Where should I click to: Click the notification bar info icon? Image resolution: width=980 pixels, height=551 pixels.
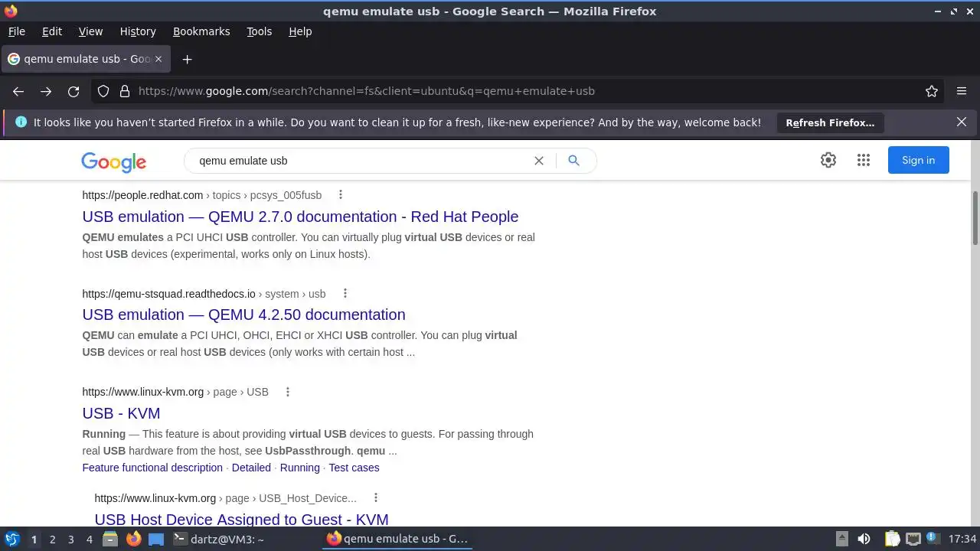pyautogui.click(x=21, y=122)
